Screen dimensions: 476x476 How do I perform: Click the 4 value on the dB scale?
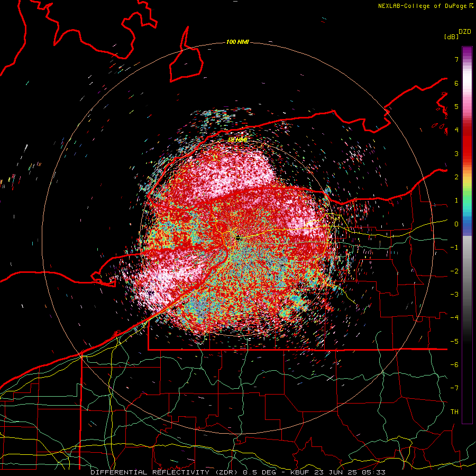pyautogui.click(x=456, y=130)
